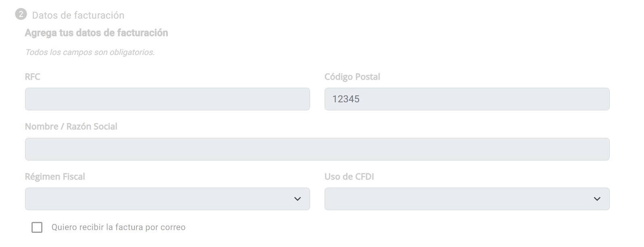This screenshot has height=247, width=644.
Task: Enable receiving the invoice by email checkbox
Action: [37, 227]
